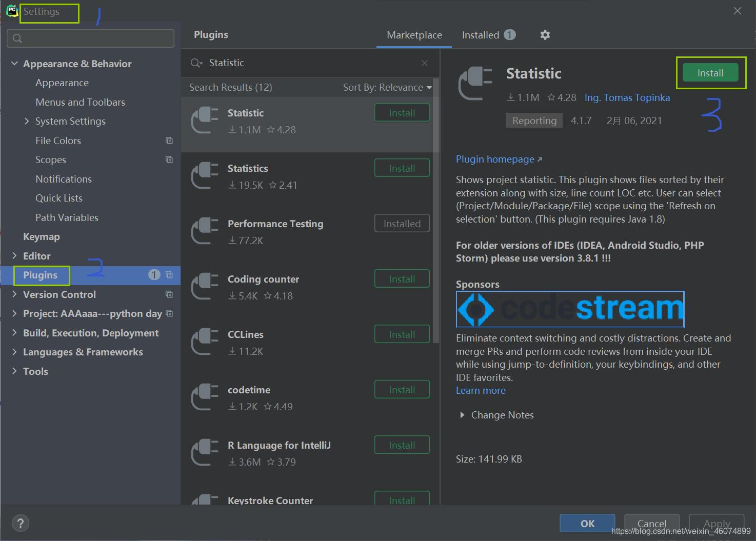Click the plugin results list scrollbar
Screen dimensions: 756x541
(x=436, y=210)
